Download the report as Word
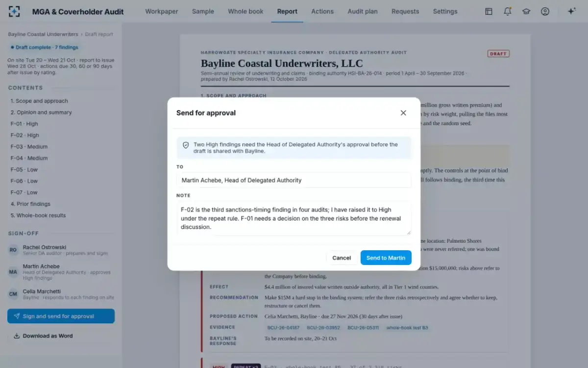The height and width of the screenshot is (368, 588). 43,336
